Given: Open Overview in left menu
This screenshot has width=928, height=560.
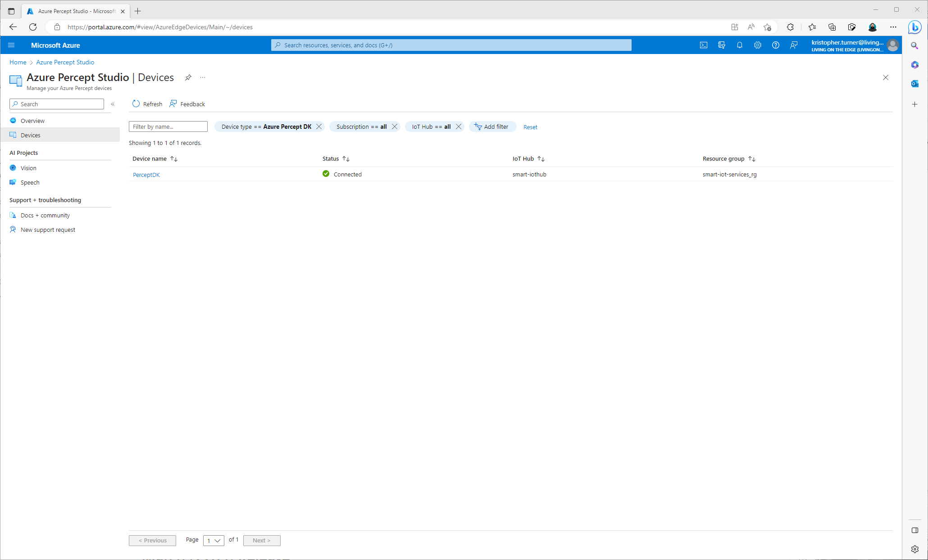Looking at the screenshot, I should coord(32,121).
